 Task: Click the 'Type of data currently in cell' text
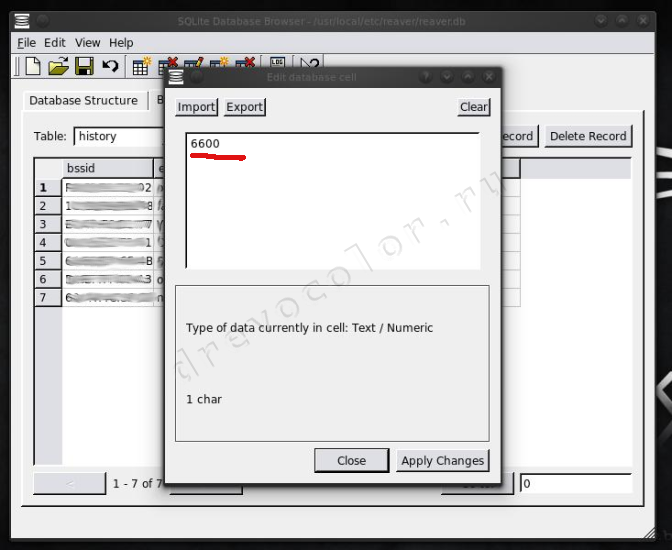tap(309, 328)
